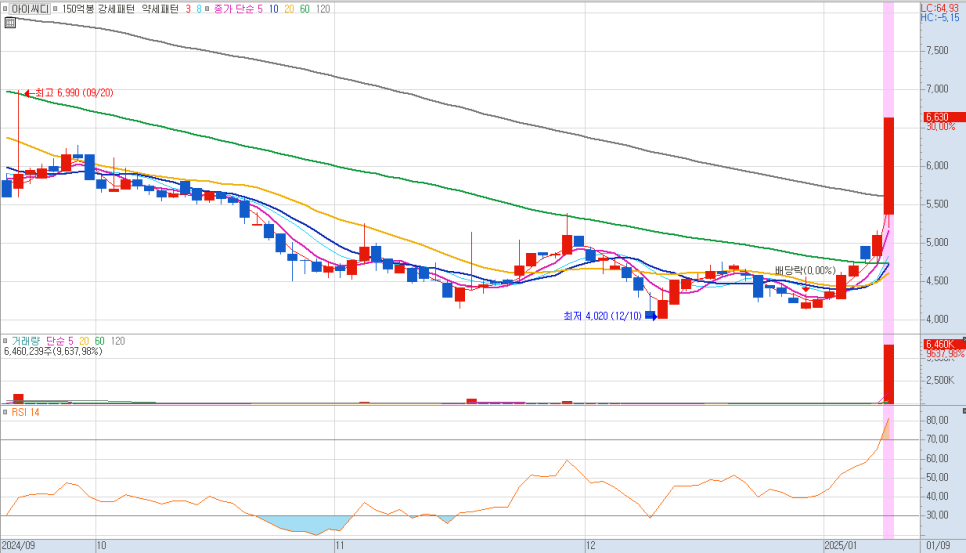
Task: Click the 종가 단순 moving average label
Action: click(234, 9)
